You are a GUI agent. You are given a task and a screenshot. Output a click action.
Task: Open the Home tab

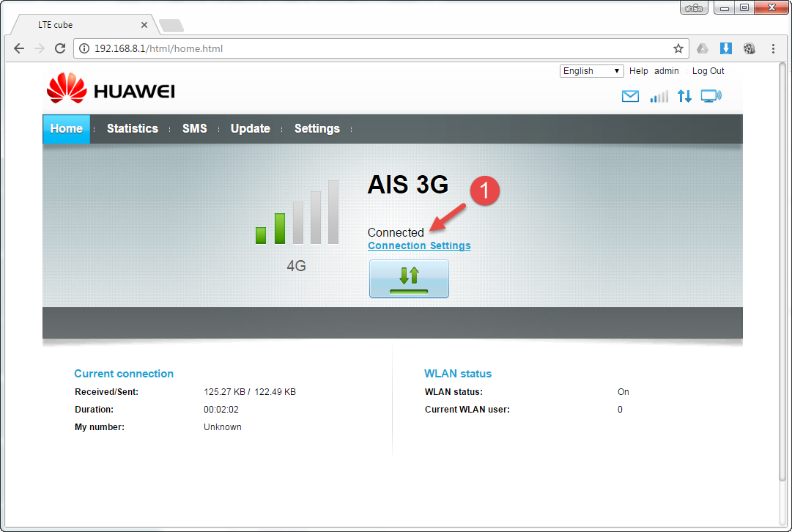(x=66, y=129)
